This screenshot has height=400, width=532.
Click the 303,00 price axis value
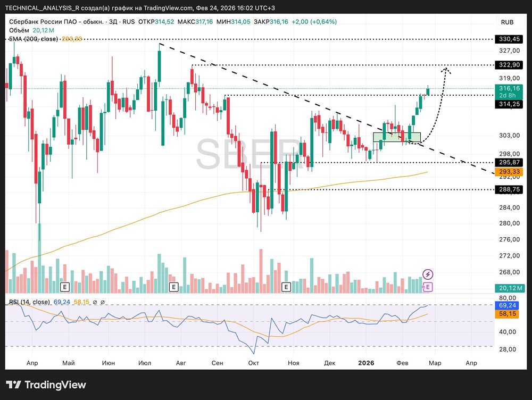(x=509, y=135)
